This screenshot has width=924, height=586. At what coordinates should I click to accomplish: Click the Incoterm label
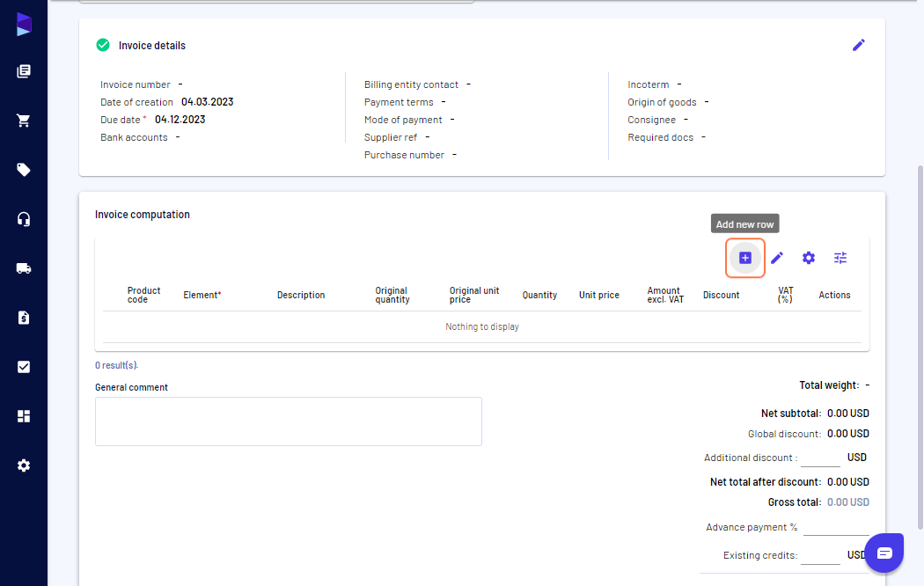click(x=649, y=84)
